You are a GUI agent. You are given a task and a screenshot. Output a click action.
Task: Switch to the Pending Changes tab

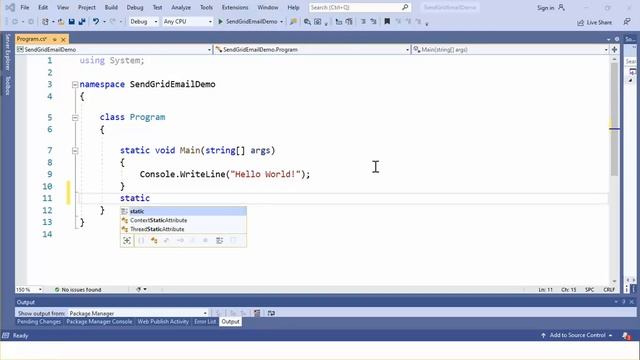pyautogui.click(x=39, y=322)
